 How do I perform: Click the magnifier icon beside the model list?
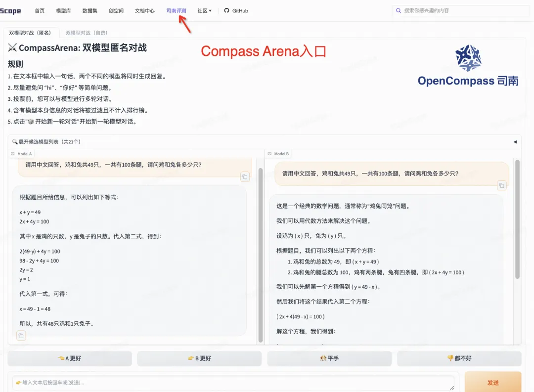pos(16,141)
